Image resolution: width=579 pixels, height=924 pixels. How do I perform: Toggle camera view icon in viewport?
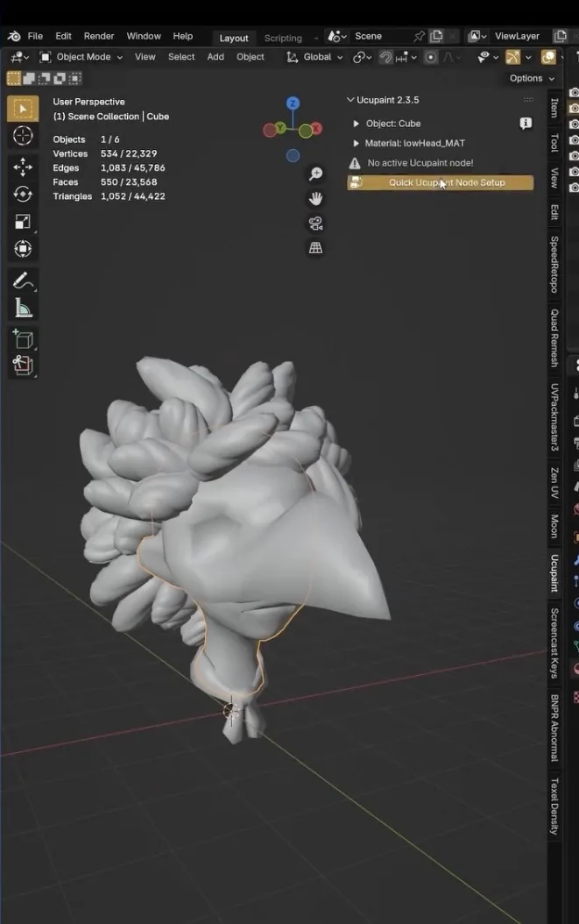tap(315, 224)
